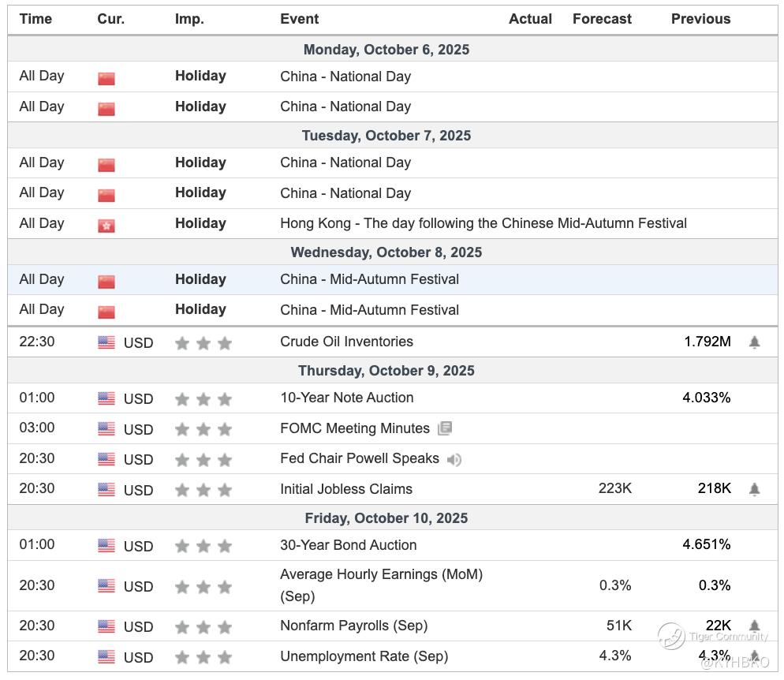Sort by the Time column header

click(35, 19)
